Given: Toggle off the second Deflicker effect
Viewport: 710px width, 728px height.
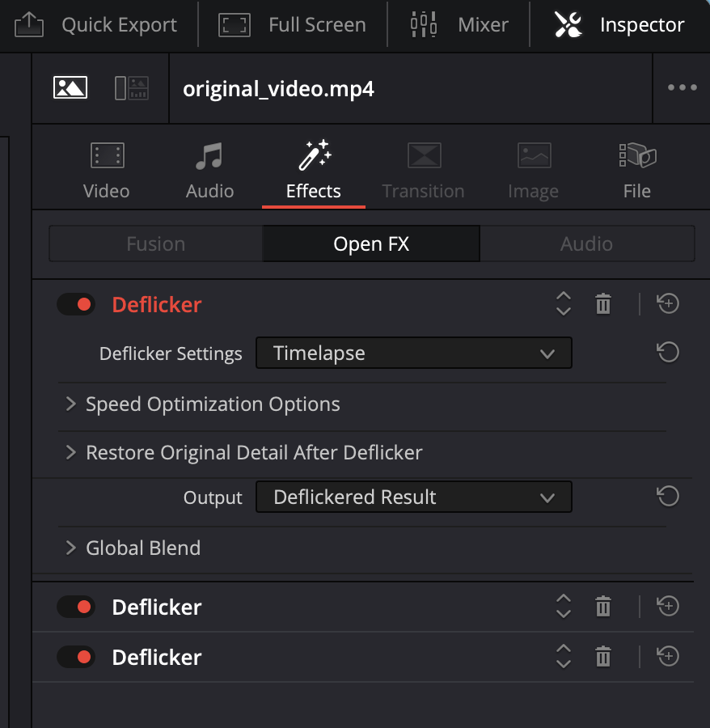Looking at the screenshot, I should coord(76,607).
